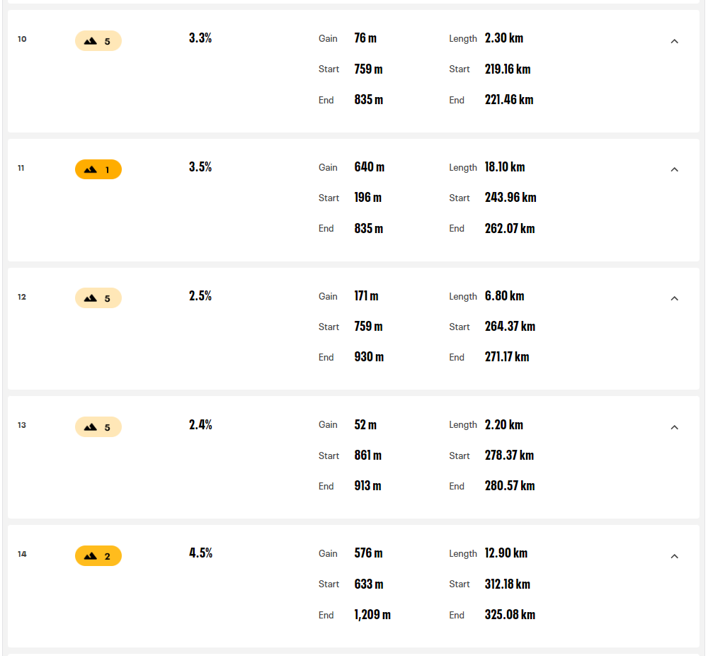Screen dimensions: 708x656
Task: Select the 3.5% gradient of climb 11
Action: [200, 167]
